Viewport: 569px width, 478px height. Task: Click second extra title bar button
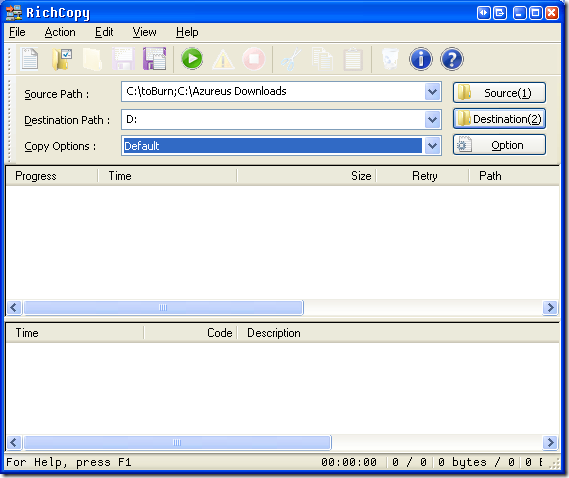coord(500,13)
